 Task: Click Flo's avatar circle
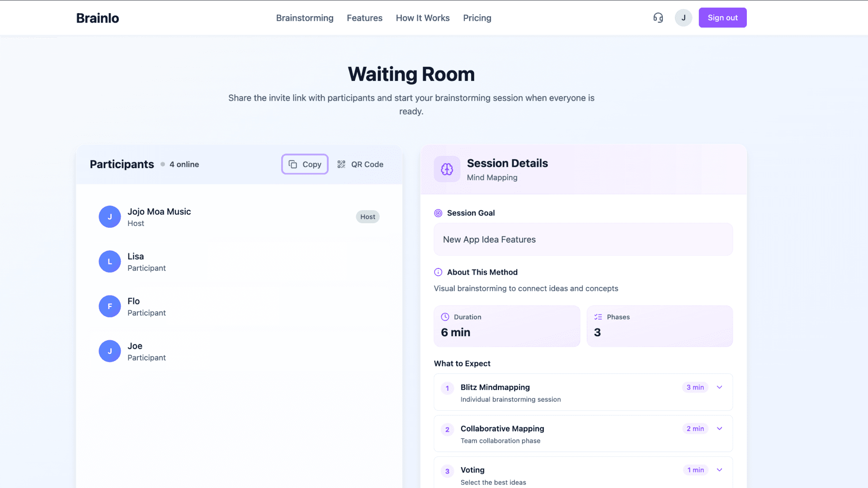(x=109, y=306)
